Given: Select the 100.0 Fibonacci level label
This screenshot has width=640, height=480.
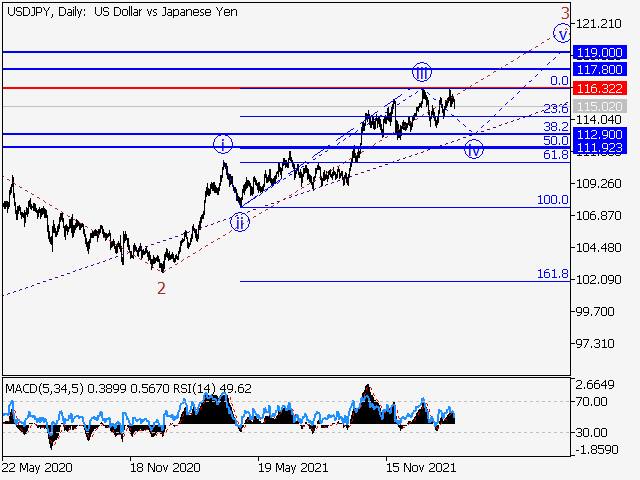Looking at the screenshot, I should [552, 200].
